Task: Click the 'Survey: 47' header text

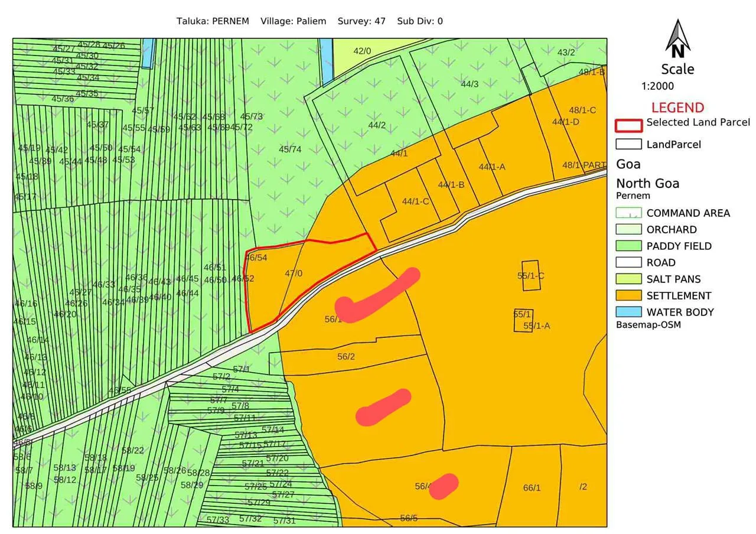Action: (361, 21)
